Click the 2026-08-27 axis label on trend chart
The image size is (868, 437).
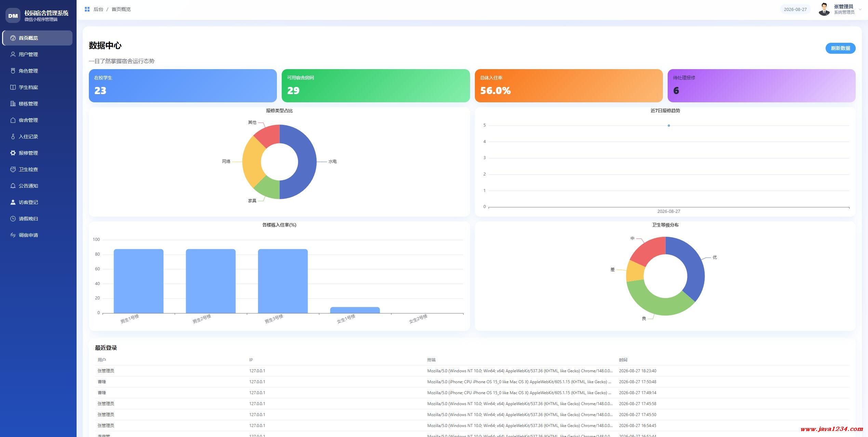click(x=669, y=211)
